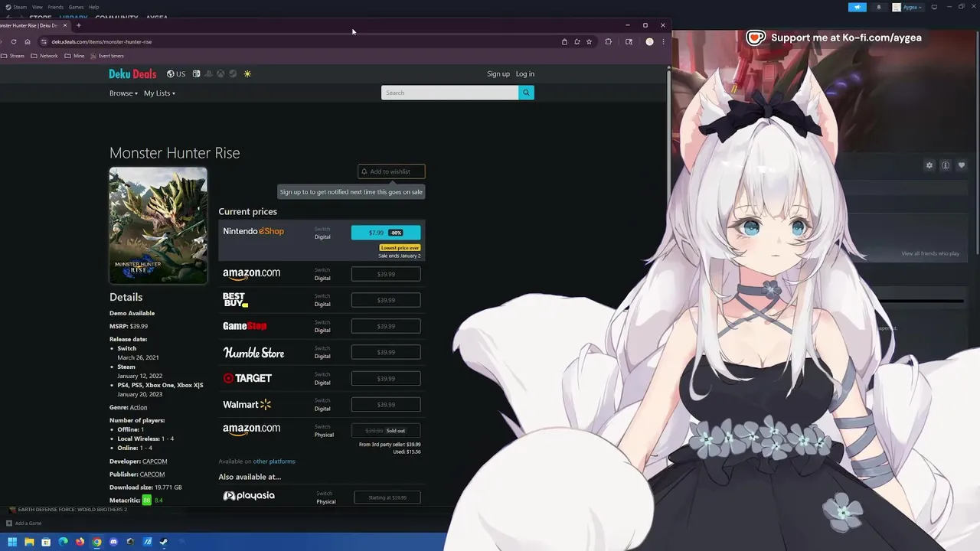This screenshot has width=980, height=551.
Task: Toggle light theme with sun icon
Action: point(247,74)
